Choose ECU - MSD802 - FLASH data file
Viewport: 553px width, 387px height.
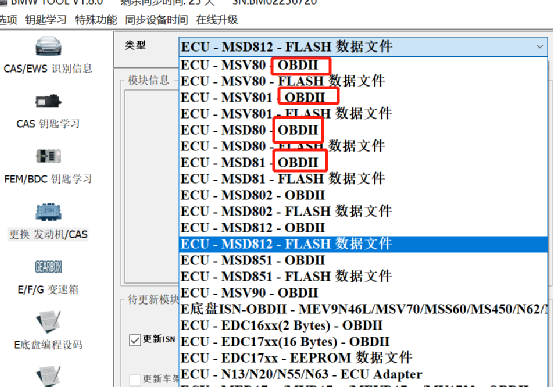(363, 211)
